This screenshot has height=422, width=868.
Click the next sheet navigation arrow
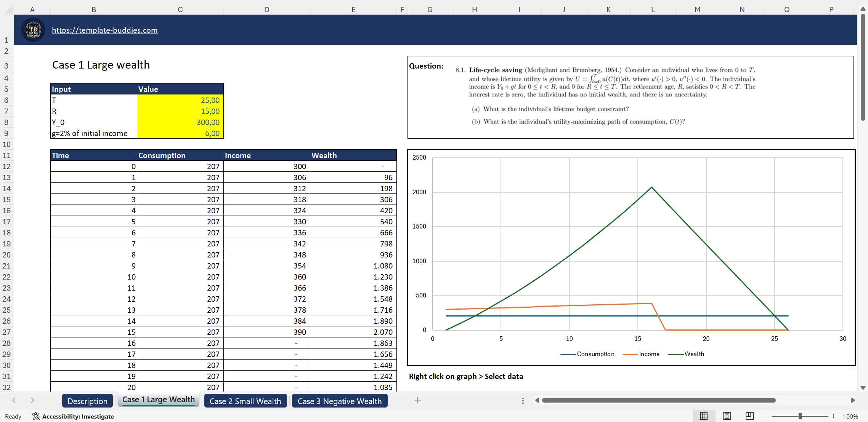pyautogui.click(x=32, y=400)
